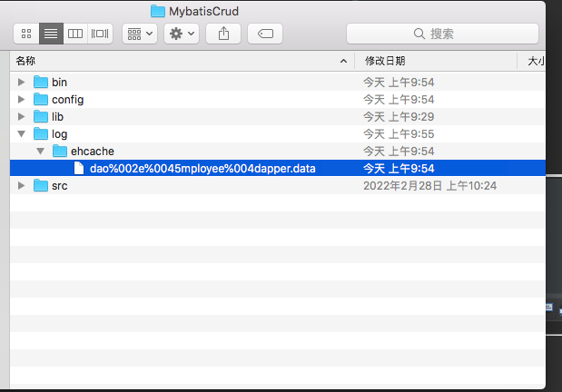The height and width of the screenshot is (392, 562).
Task: Click the lib date 今天 上午9:29
Action: [x=399, y=116]
